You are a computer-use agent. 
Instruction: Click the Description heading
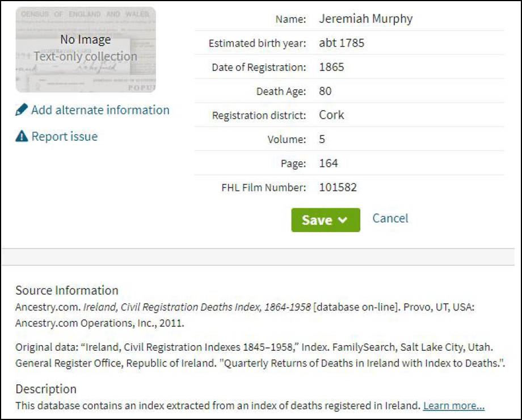pos(46,389)
